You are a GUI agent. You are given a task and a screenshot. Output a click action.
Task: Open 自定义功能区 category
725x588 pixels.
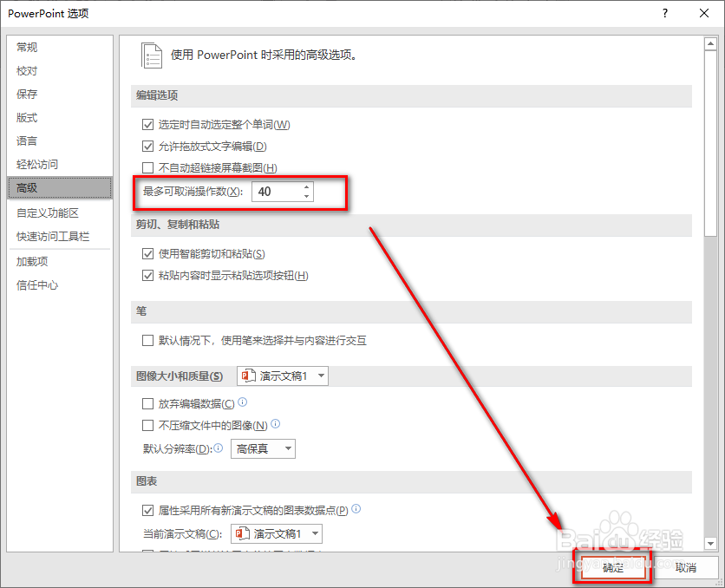click(60, 213)
